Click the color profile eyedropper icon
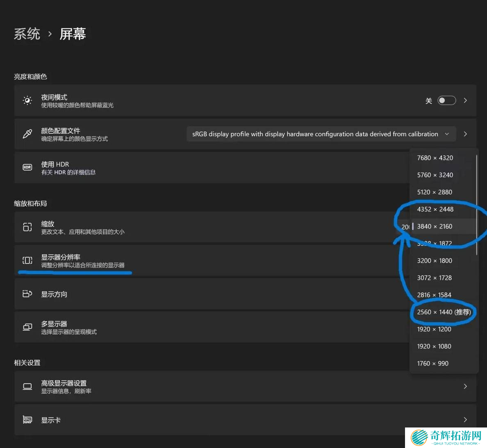The width and height of the screenshot is (487, 448). (27, 134)
